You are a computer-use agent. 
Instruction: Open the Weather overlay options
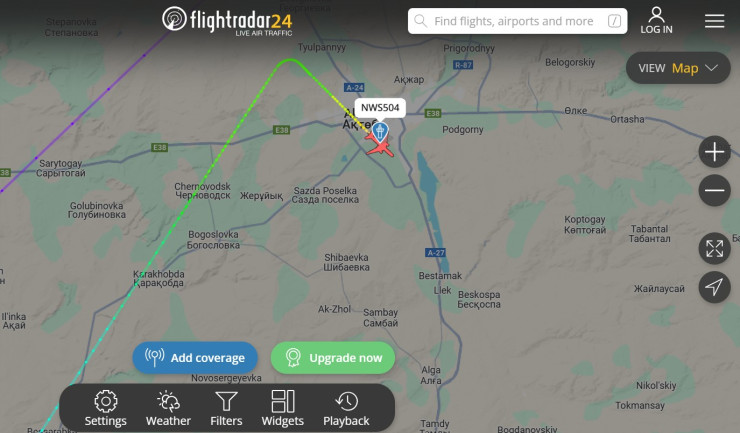[x=168, y=408]
